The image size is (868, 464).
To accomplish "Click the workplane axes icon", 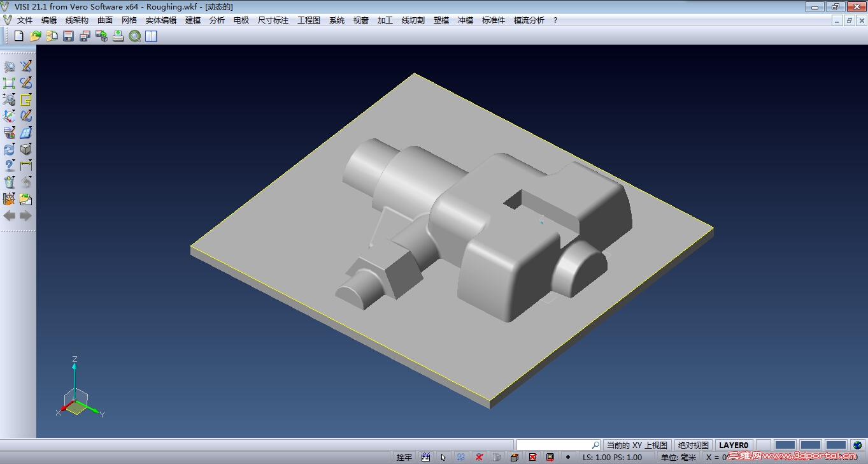I will tap(10, 116).
